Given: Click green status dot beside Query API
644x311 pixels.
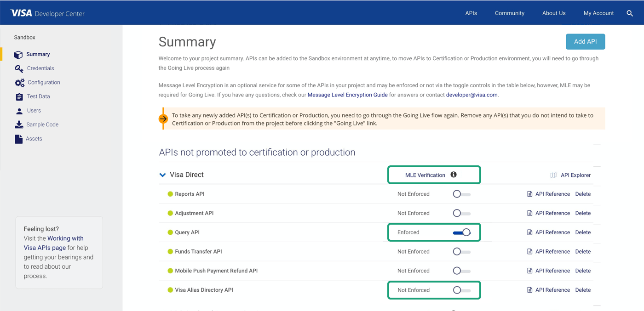Looking at the screenshot, I should point(170,232).
